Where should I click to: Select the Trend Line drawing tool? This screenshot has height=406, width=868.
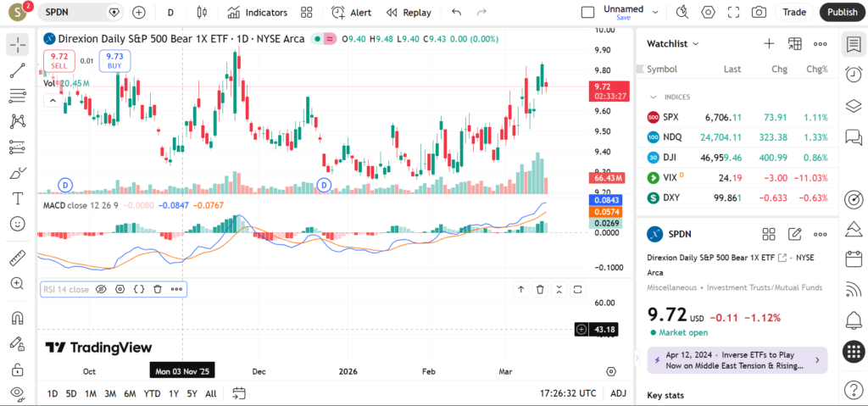pyautogui.click(x=17, y=70)
